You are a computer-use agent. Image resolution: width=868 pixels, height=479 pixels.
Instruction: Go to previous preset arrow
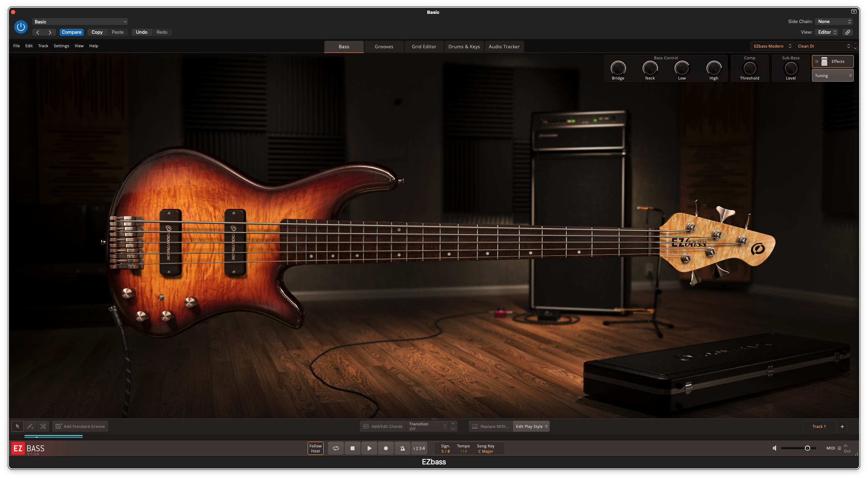click(38, 32)
